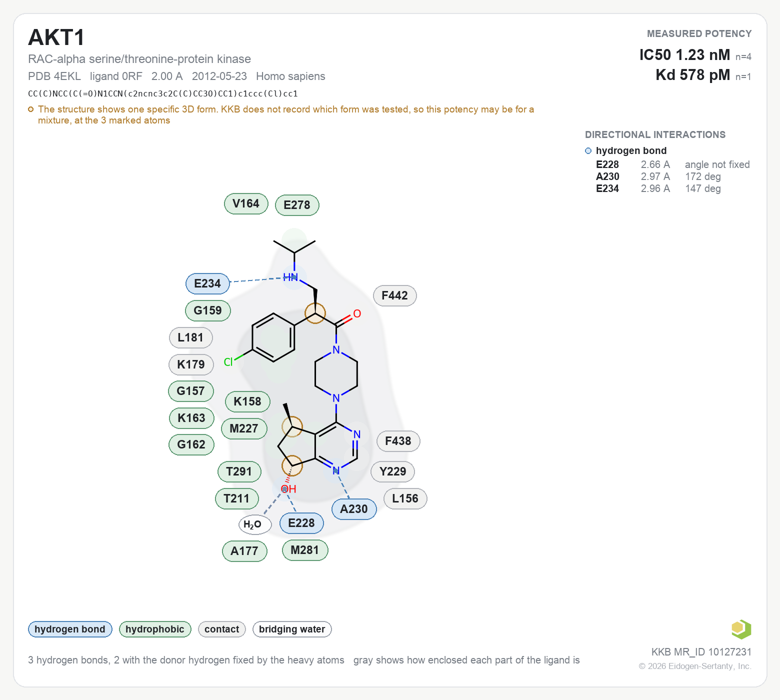The width and height of the screenshot is (780, 700).
Task: Click residue label G162
Action: pyautogui.click(x=191, y=444)
